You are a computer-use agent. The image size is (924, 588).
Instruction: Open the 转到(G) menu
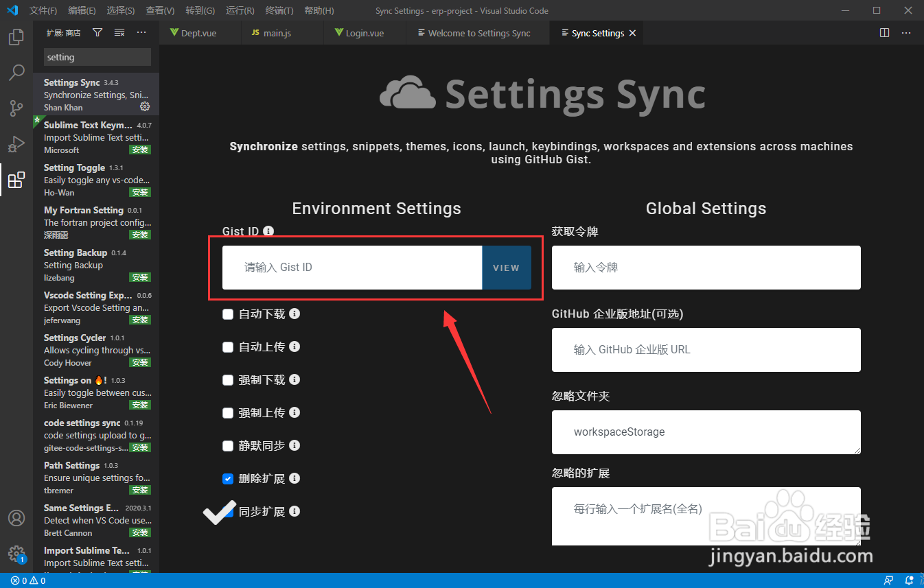click(x=200, y=10)
